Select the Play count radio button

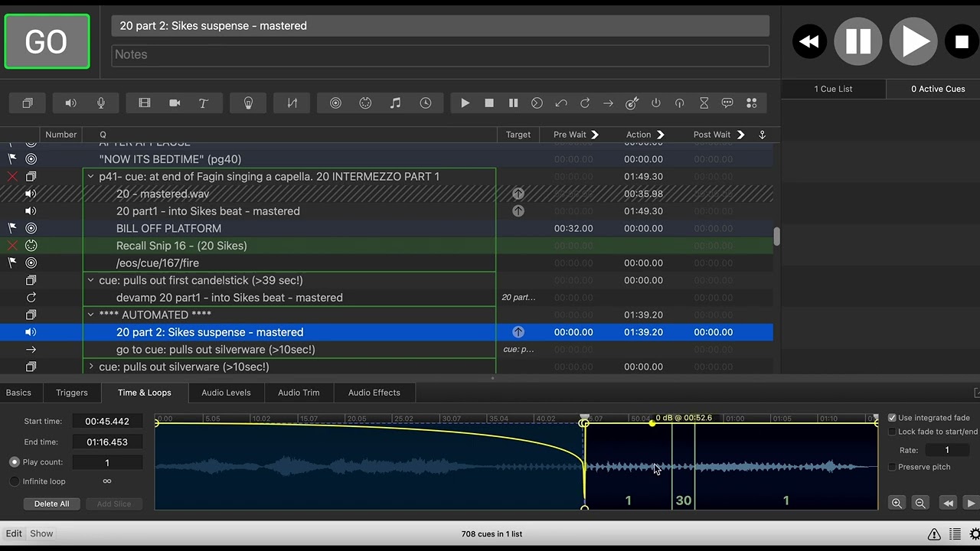tap(15, 462)
